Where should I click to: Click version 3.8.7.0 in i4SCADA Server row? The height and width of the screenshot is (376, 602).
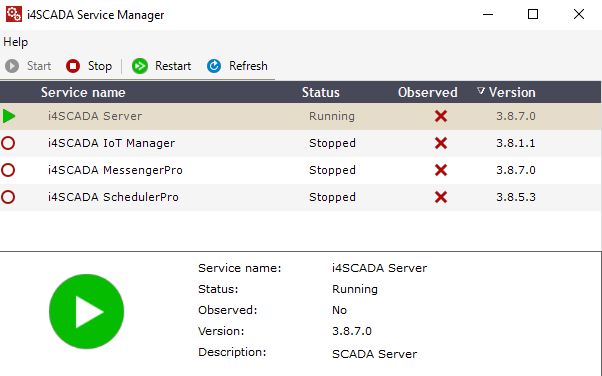(516, 116)
